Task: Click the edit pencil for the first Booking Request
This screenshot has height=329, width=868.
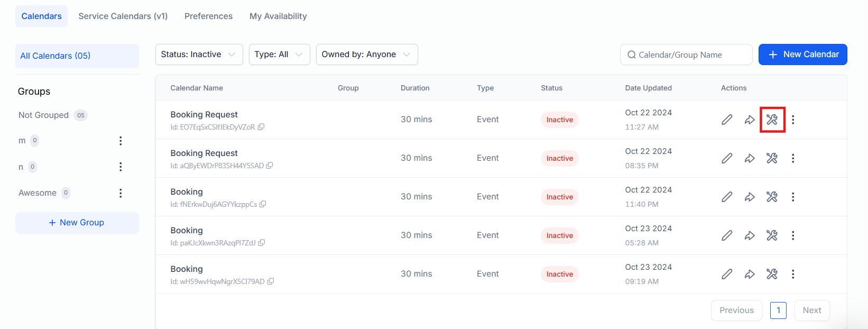Action: click(727, 120)
